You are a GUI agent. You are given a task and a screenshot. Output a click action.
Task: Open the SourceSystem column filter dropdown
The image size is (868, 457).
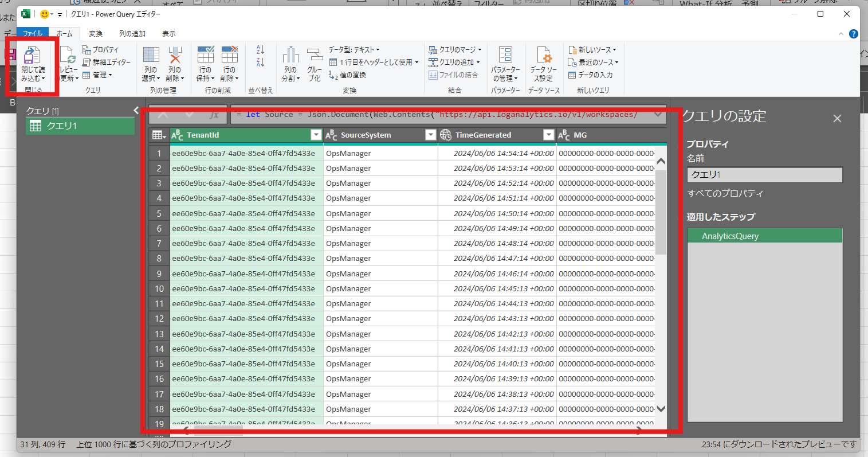431,135
